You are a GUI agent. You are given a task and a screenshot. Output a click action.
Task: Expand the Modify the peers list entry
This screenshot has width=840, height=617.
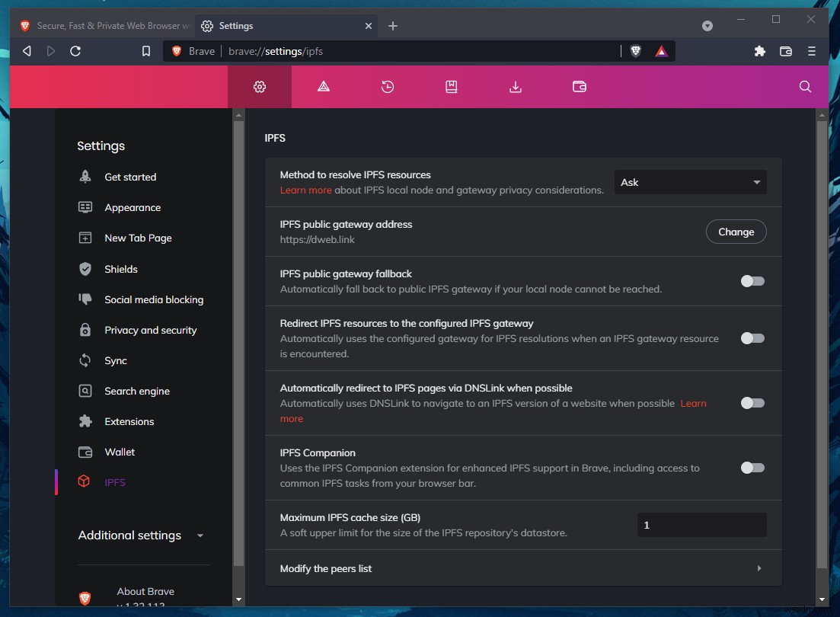coord(759,567)
